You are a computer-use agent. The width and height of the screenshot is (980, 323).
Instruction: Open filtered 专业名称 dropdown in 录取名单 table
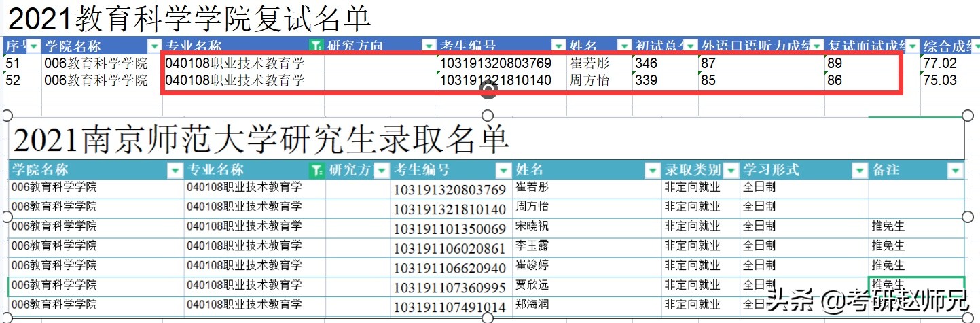(316, 170)
